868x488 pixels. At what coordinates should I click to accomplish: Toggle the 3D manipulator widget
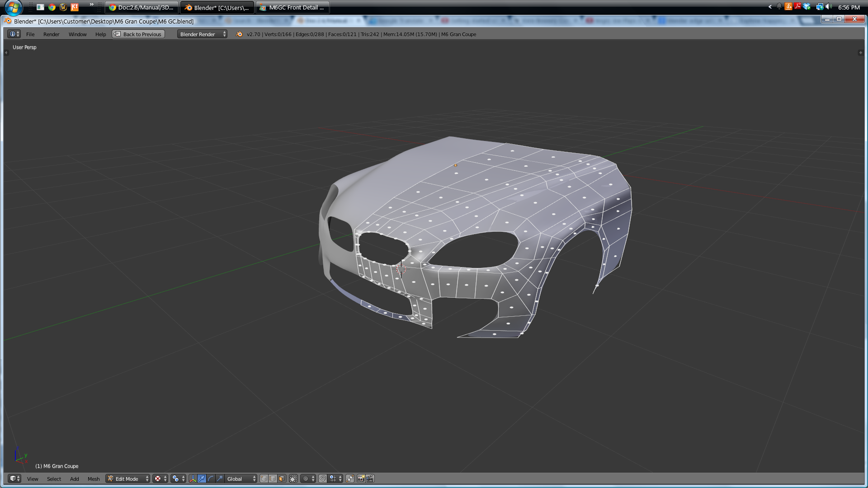pos(193,479)
